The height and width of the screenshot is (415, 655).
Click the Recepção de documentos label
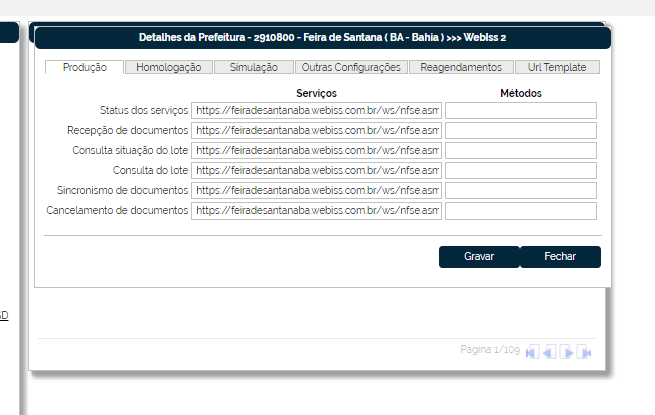click(127, 130)
